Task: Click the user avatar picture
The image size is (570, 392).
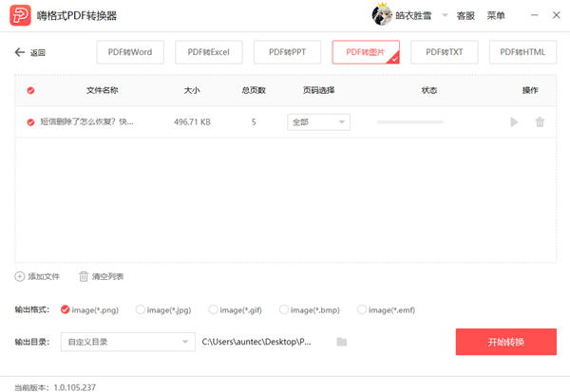Action: [382, 15]
